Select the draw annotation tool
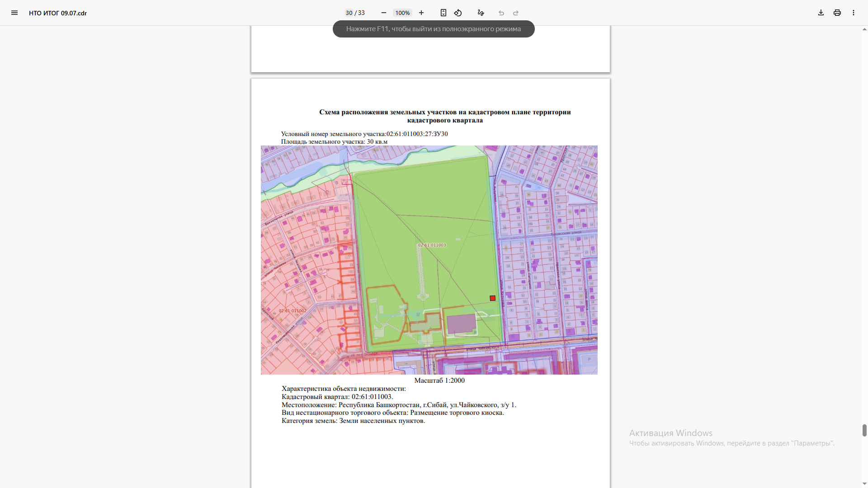The height and width of the screenshot is (488, 868). pos(481,13)
